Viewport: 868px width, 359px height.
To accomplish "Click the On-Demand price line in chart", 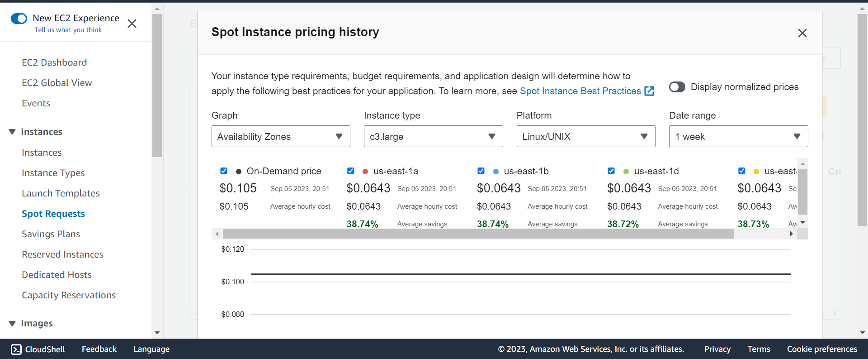I will [x=521, y=274].
